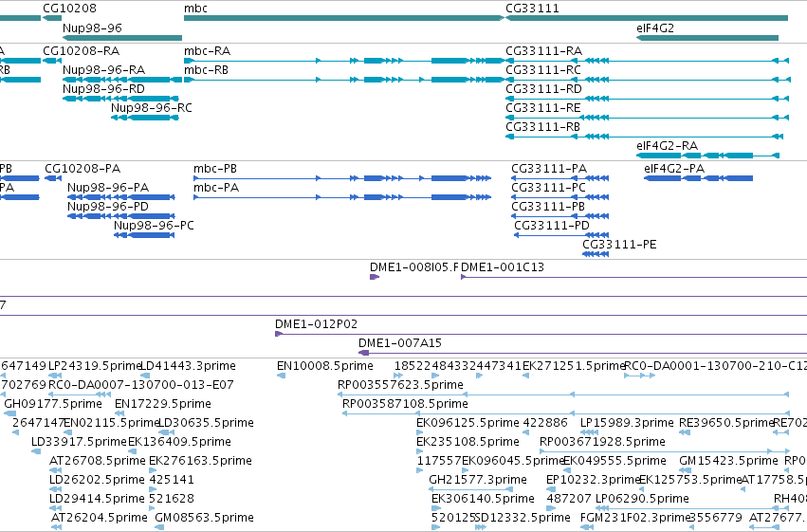807x532 pixels.
Task: Select EST EK136409.5prime
Action: point(133,451)
